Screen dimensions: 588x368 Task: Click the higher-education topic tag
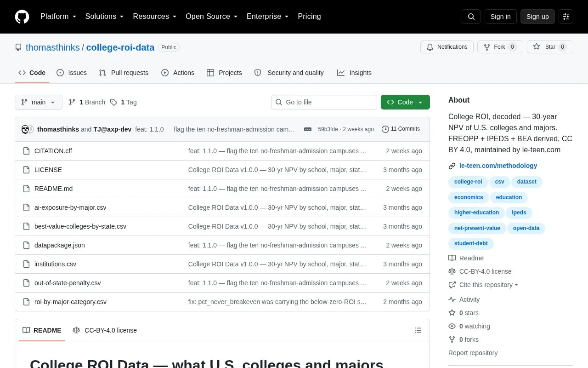click(476, 213)
